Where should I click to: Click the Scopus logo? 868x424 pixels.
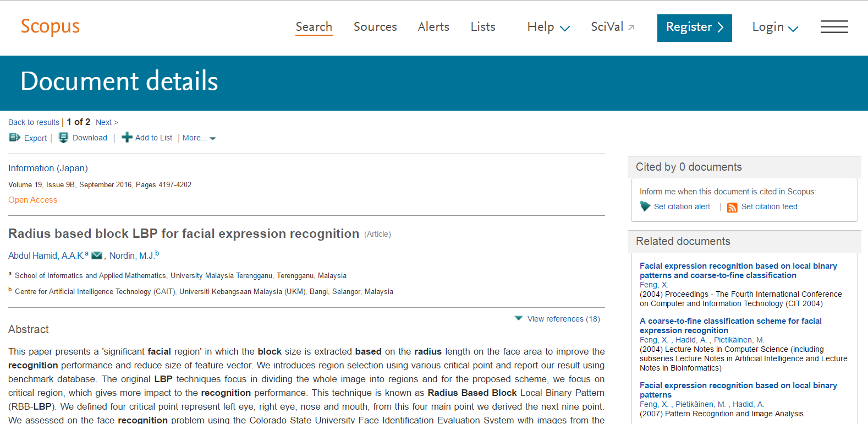(x=50, y=26)
